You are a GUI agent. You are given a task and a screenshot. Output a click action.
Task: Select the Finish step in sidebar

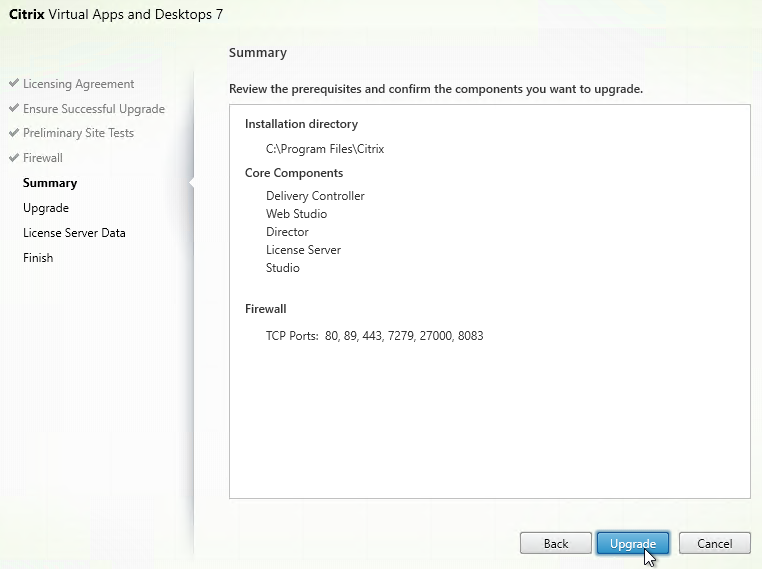tap(38, 258)
